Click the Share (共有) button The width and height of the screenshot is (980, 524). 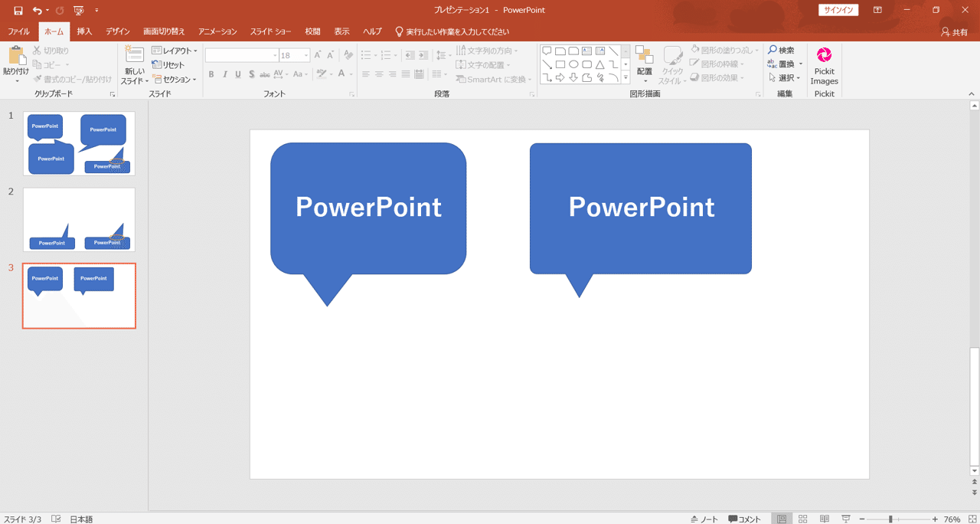(954, 32)
